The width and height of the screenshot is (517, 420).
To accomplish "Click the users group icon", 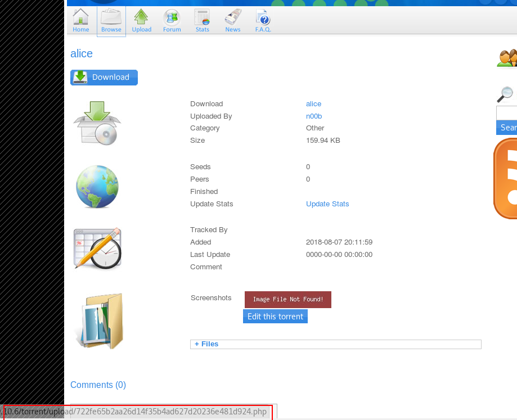I will [x=507, y=57].
